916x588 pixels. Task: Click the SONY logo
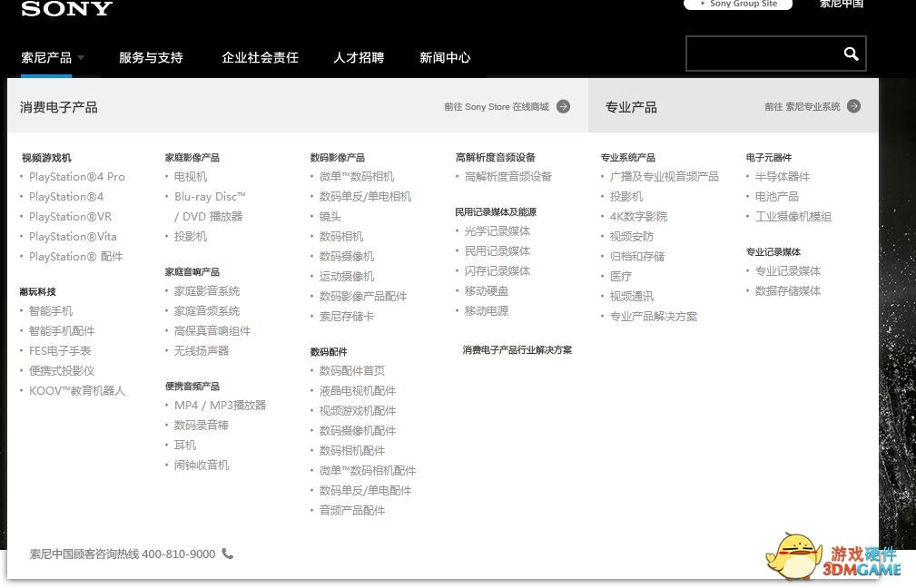(66, 8)
